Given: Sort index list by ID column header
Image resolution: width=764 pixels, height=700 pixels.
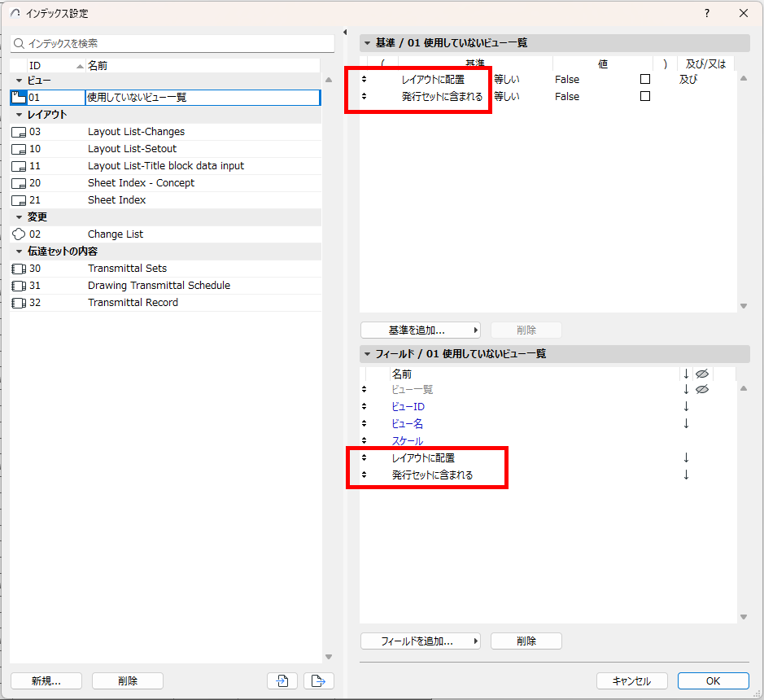Looking at the screenshot, I should click(x=56, y=66).
